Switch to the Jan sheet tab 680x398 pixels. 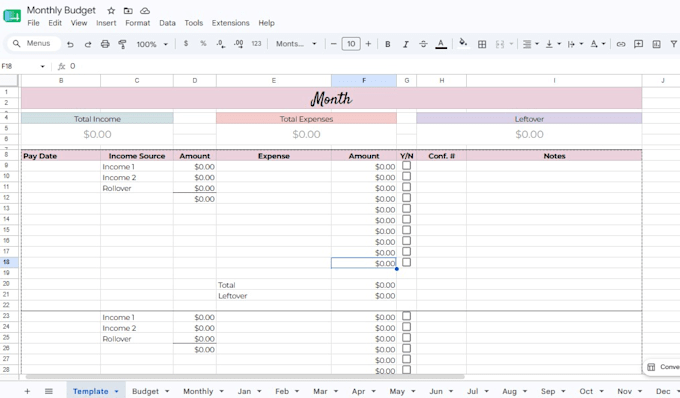pyautogui.click(x=244, y=391)
